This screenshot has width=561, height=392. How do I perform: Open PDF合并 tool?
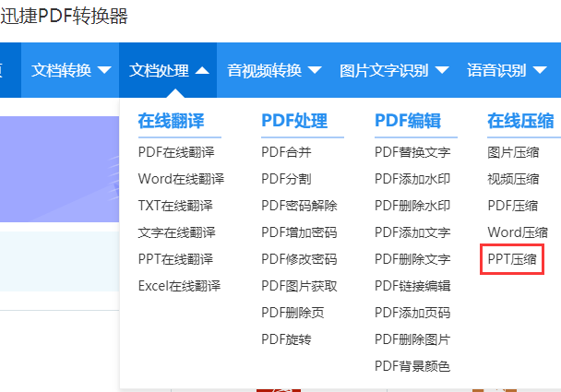point(286,152)
